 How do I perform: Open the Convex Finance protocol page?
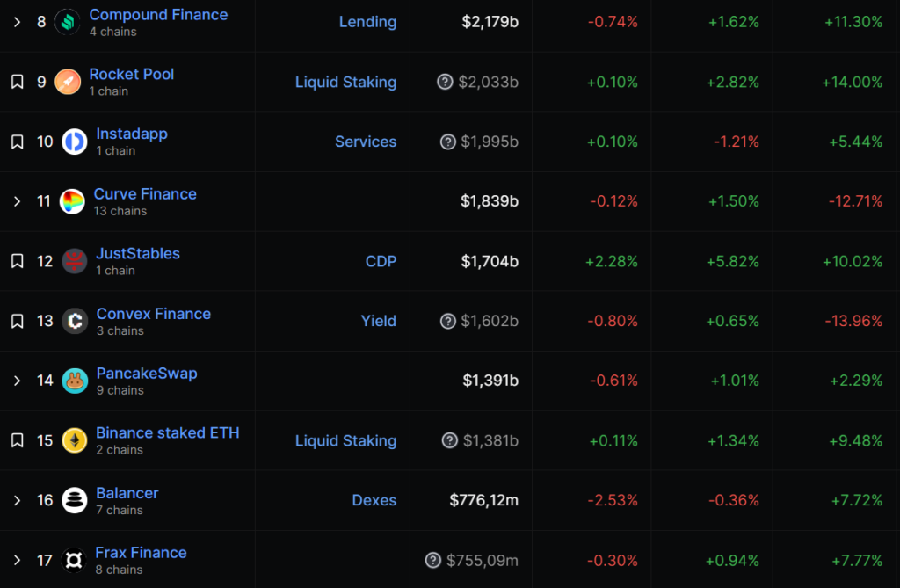pos(153,314)
